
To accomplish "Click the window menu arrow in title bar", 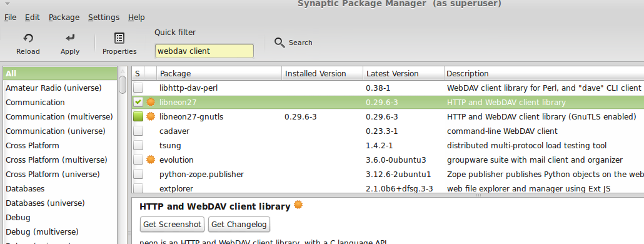I will 8,3.
